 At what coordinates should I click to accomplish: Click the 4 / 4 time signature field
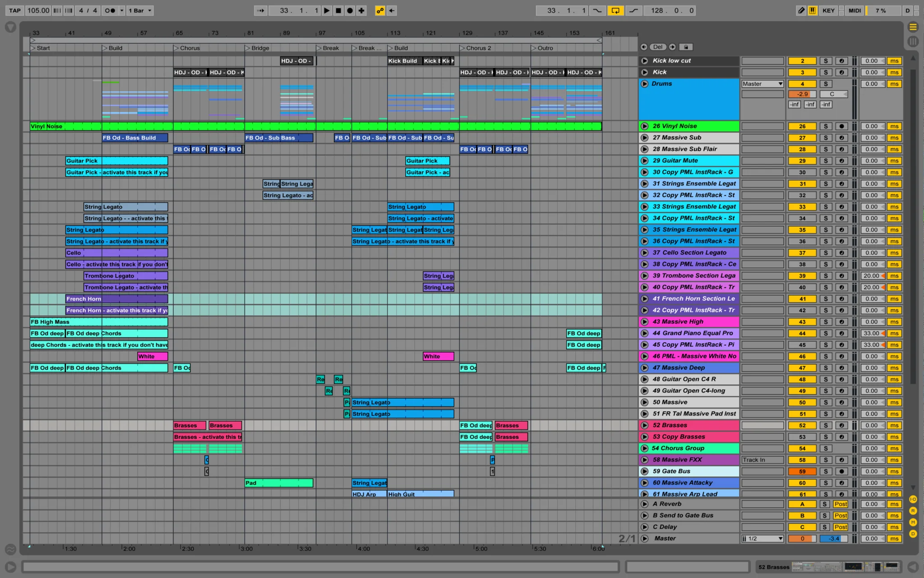[88, 10]
